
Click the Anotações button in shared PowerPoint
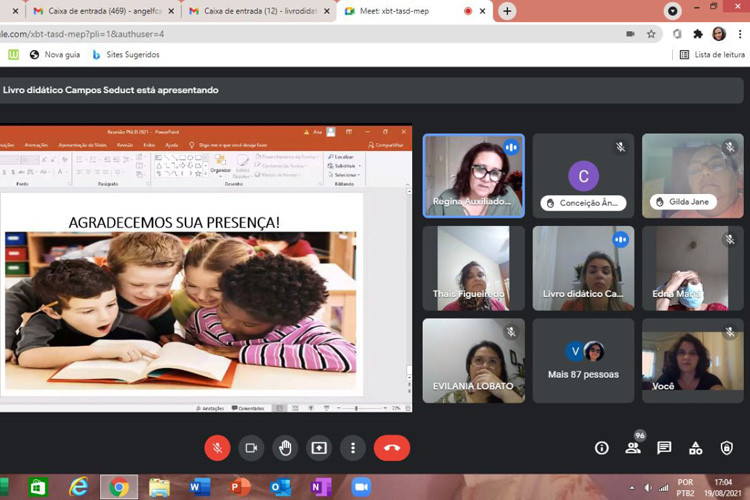(x=210, y=408)
